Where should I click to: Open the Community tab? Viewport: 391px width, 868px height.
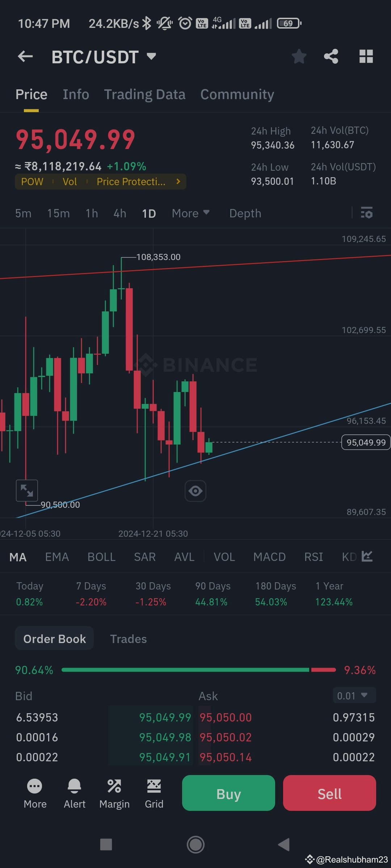[x=237, y=94]
